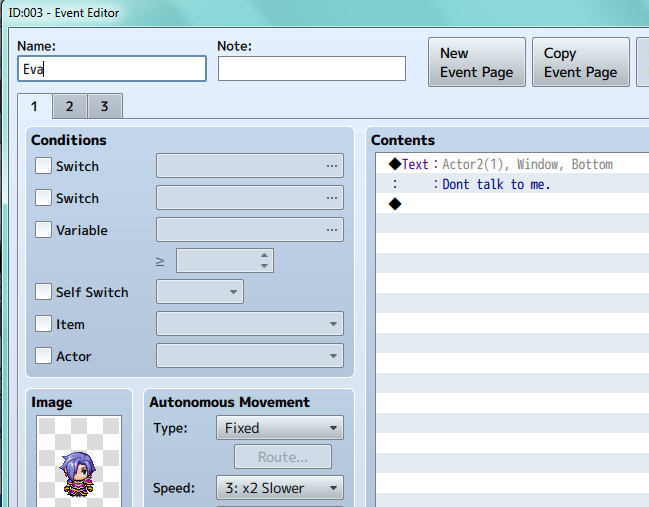Select the character sprite image box
Viewport: 649px width, 507px height.
(79, 461)
